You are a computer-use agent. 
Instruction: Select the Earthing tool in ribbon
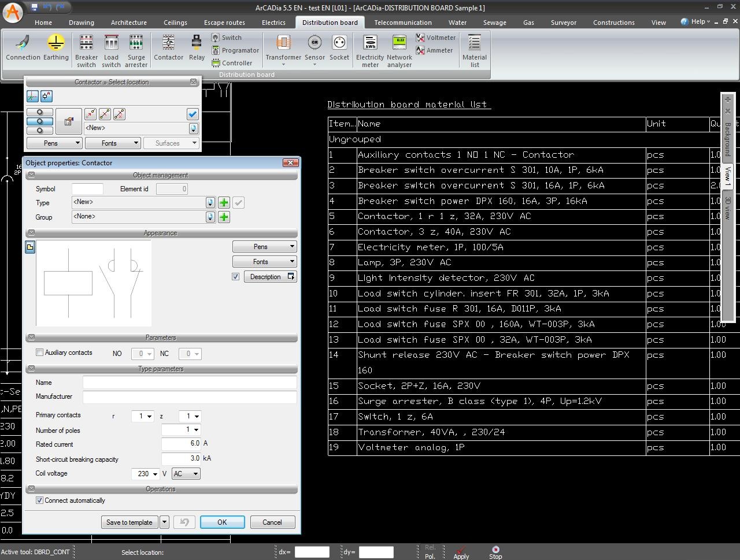point(55,47)
